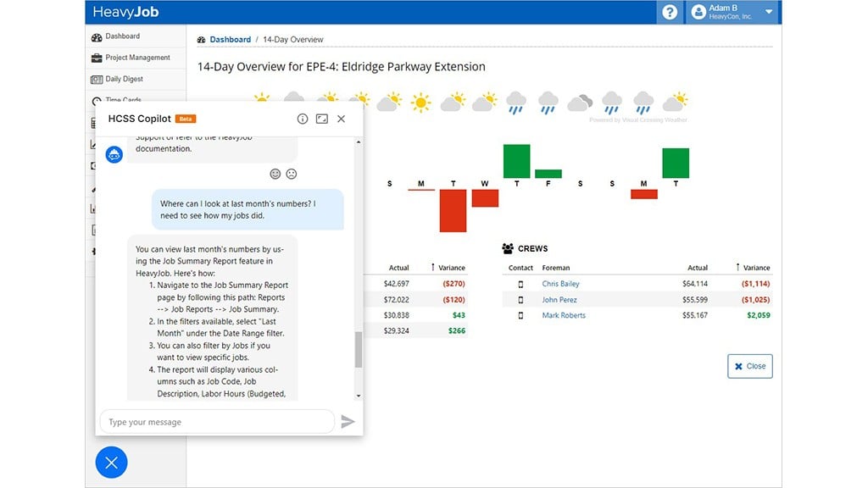Click the user question message bubble
Viewport: 868px width, 488px height.
(248, 210)
